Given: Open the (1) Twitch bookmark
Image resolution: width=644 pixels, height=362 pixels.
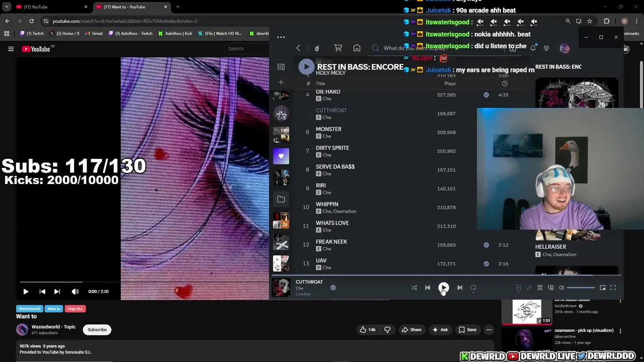Looking at the screenshot, I should pyautogui.click(x=32, y=34).
